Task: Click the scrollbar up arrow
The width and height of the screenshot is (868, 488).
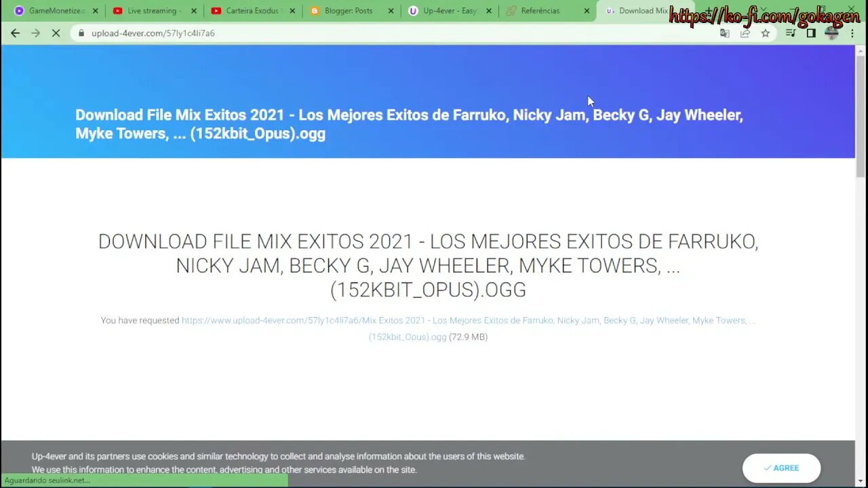Action: point(861,50)
